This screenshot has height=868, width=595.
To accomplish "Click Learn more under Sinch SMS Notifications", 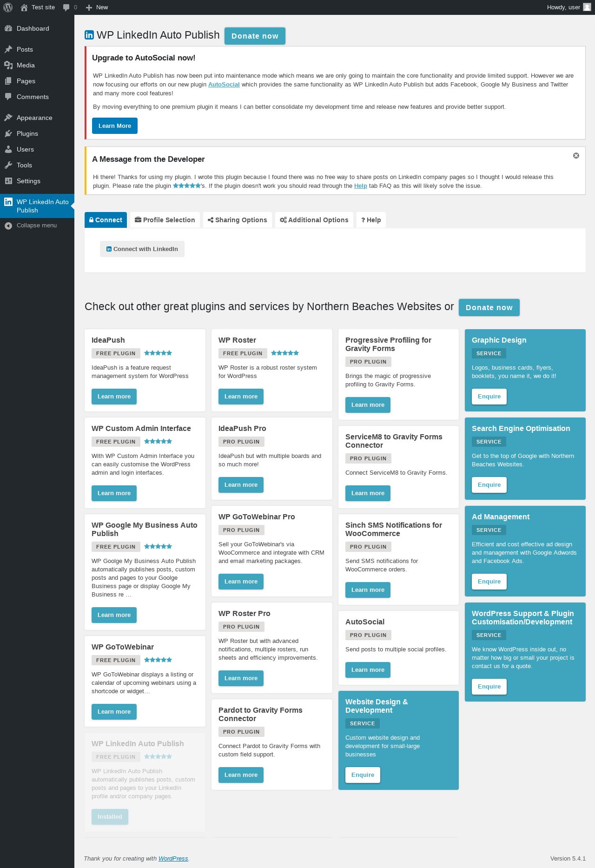I will [368, 590].
